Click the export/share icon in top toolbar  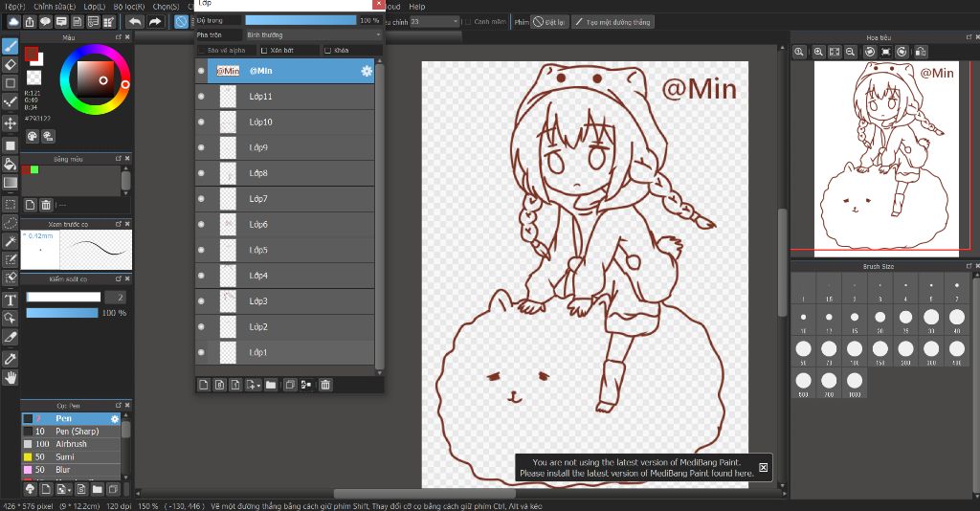click(x=30, y=22)
